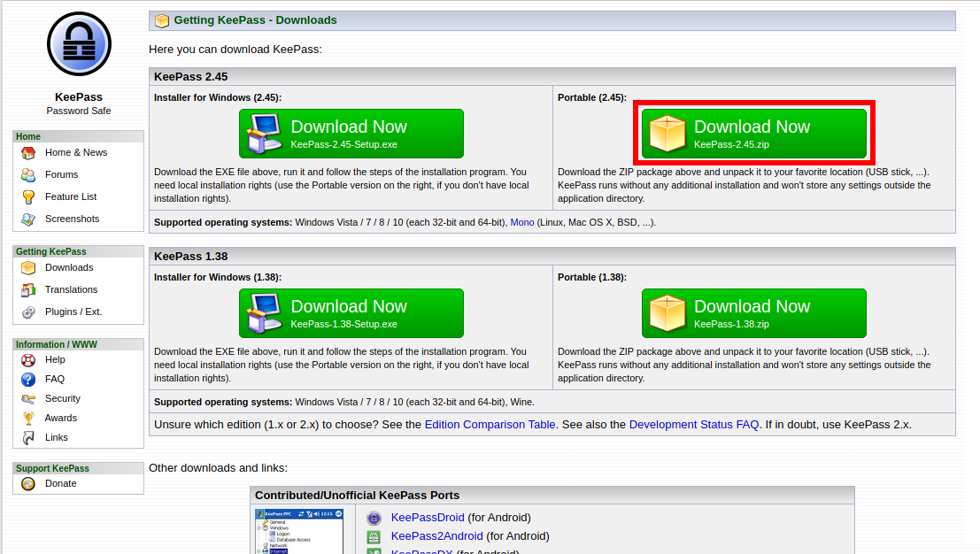
Task: Open KeePass2Android link
Action: [436, 536]
